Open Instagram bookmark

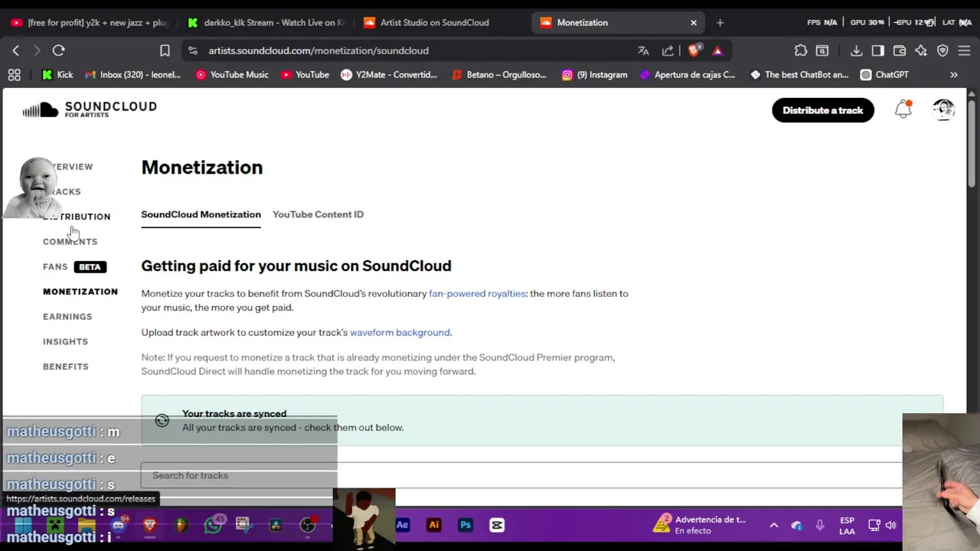594,74
